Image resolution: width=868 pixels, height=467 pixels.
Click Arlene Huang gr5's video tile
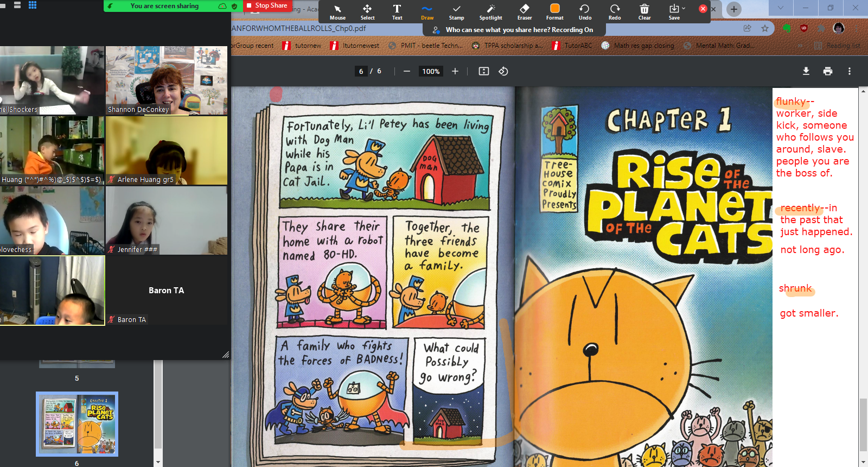[167, 150]
